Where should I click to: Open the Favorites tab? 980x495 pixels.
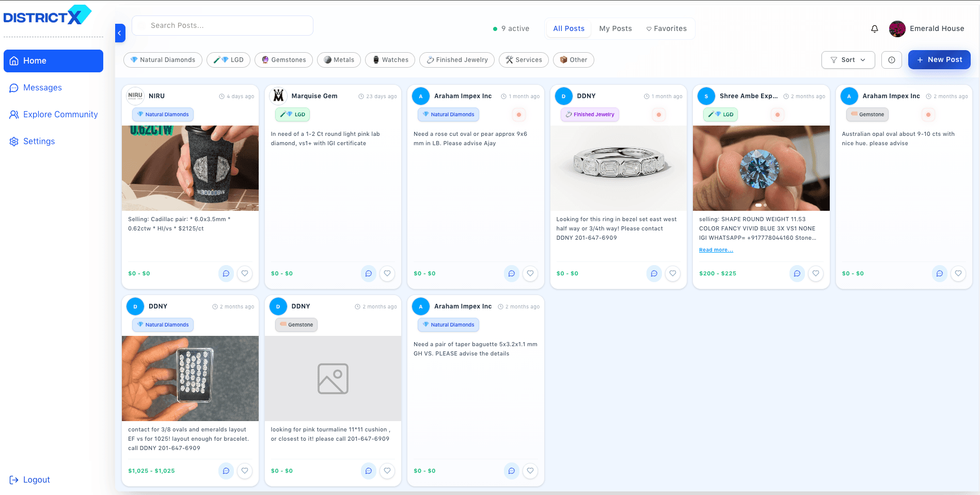pos(667,28)
